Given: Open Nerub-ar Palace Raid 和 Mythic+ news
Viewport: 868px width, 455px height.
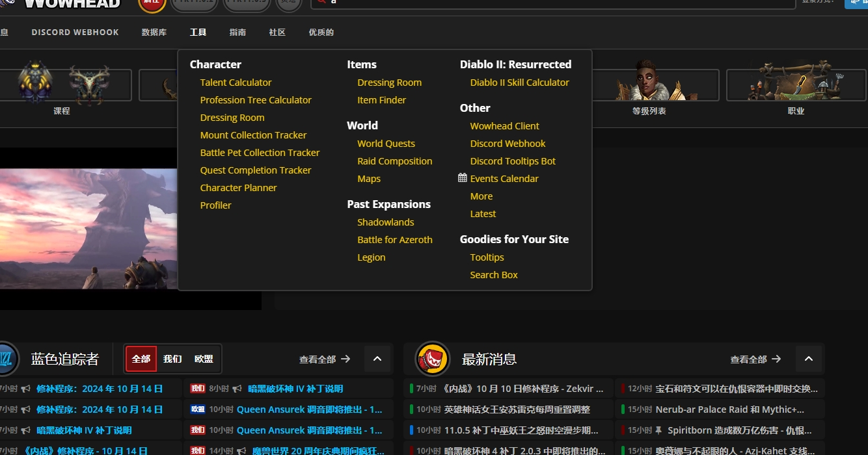Looking at the screenshot, I should [x=730, y=409].
